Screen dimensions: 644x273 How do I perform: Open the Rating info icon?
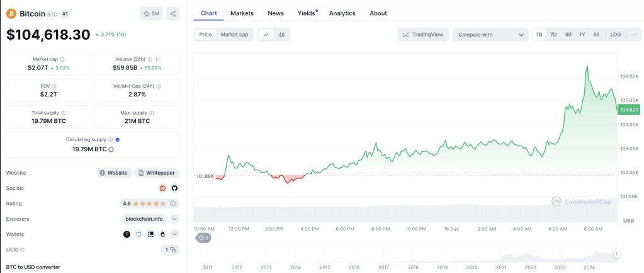click(x=173, y=204)
